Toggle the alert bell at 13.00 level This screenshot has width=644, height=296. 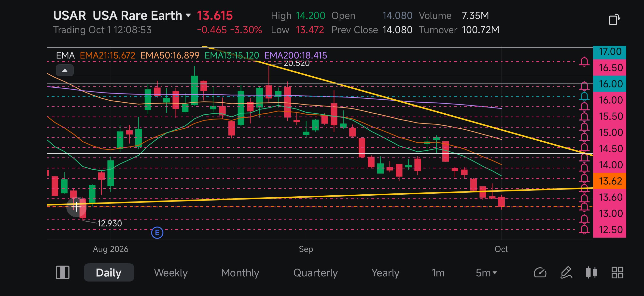pos(584,219)
